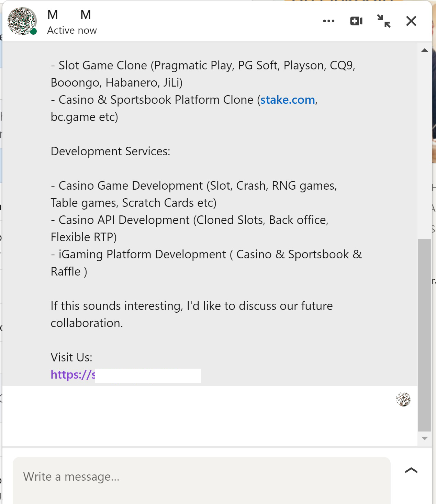The image size is (436, 504).
Task: Shrink the chat window with the collapse arrows
Action: 384,21
